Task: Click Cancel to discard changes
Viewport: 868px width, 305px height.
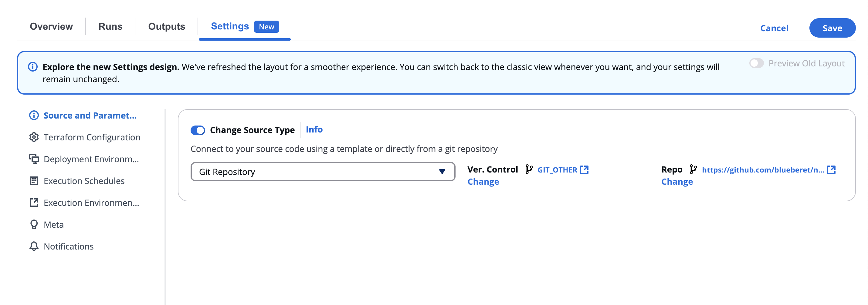Action: pos(774,28)
